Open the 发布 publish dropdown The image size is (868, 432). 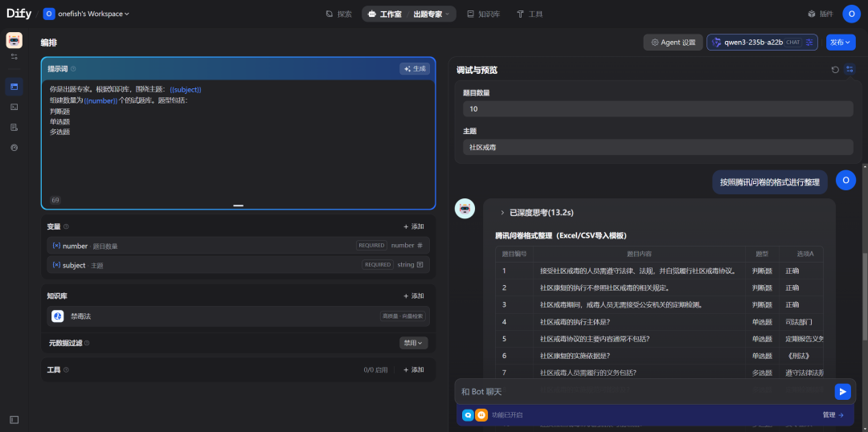[x=841, y=43]
